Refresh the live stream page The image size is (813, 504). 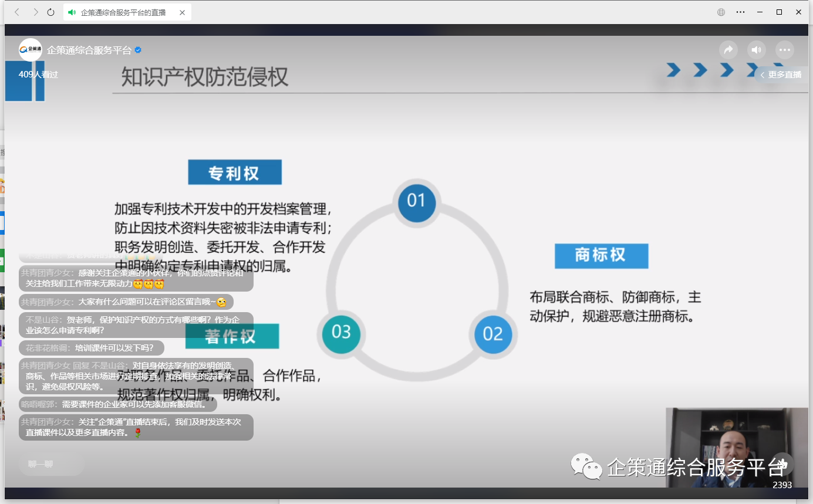51,12
